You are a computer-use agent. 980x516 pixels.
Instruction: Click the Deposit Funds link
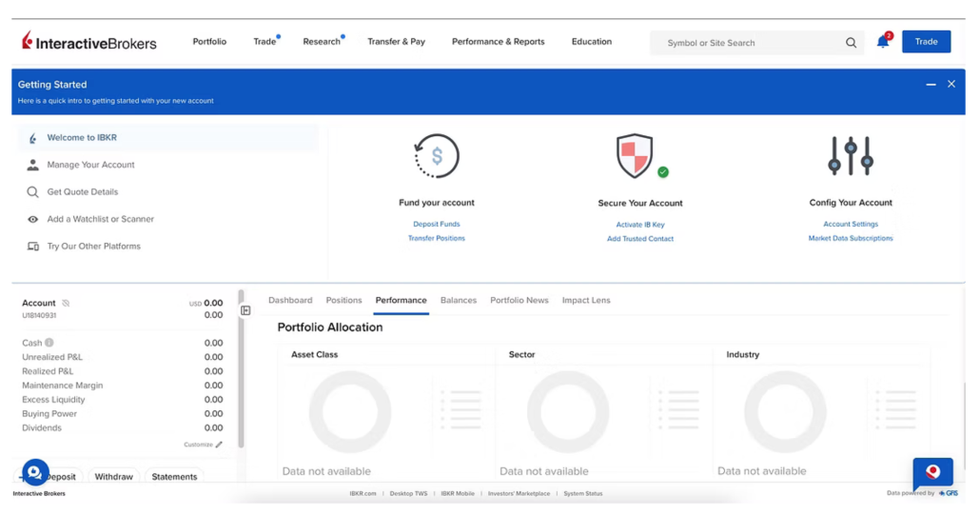437,224
